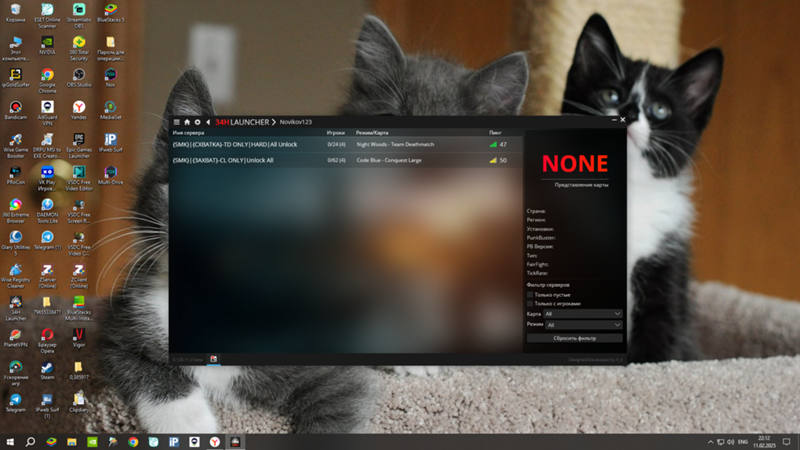Image resolution: width=800 pixels, height=450 pixels.
Task: Click Yandex browser icon in taskbar
Action: 215,441
